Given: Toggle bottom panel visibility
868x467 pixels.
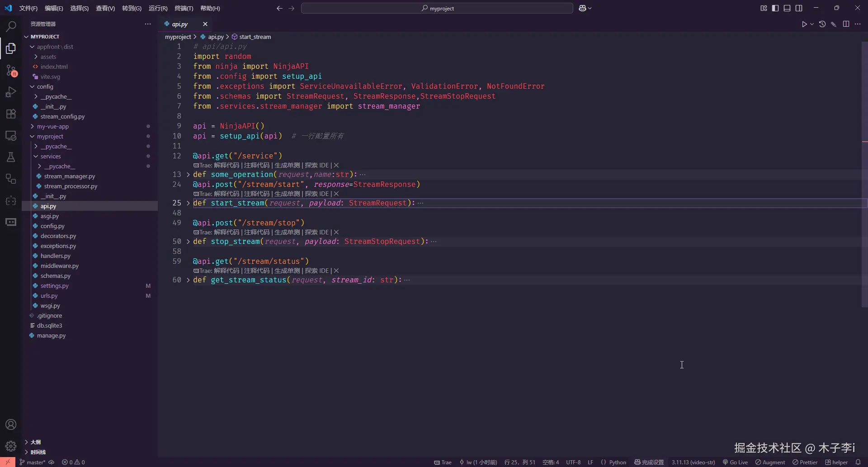Looking at the screenshot, I should [787, 8].
